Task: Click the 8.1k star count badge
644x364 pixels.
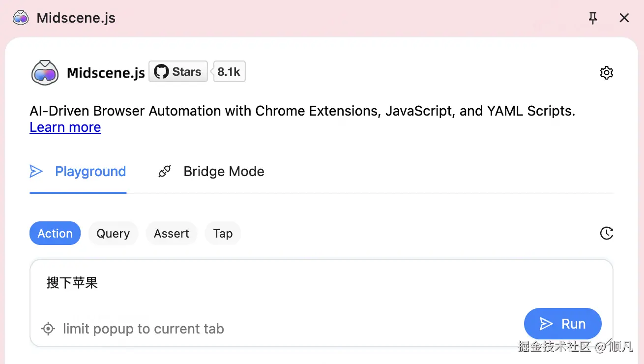Action: tap(229, 72)
